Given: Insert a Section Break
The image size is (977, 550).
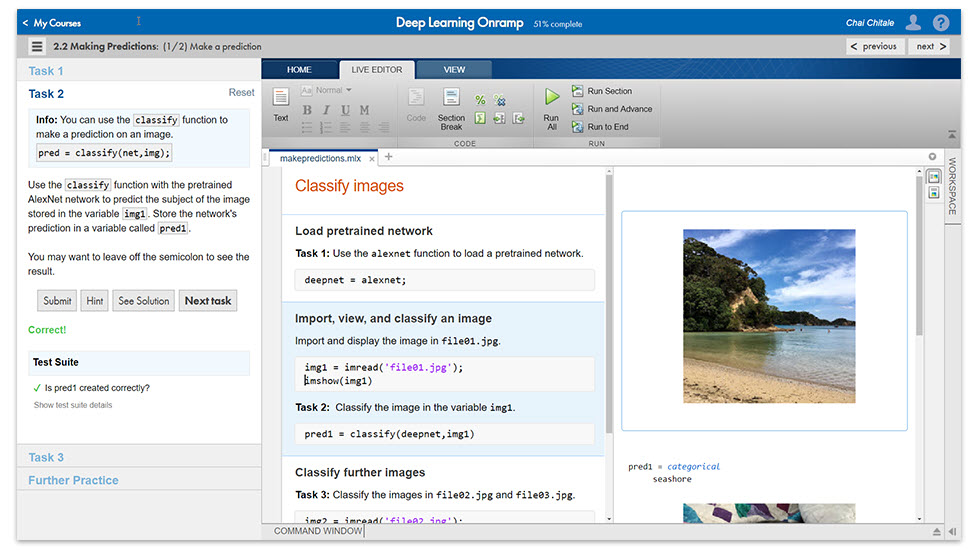Looking at the screenshot, I should 451,109.
